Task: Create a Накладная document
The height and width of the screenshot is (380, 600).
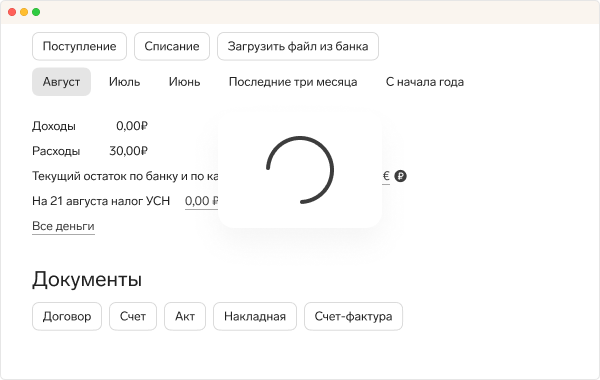Action: [x=255, y=316]
